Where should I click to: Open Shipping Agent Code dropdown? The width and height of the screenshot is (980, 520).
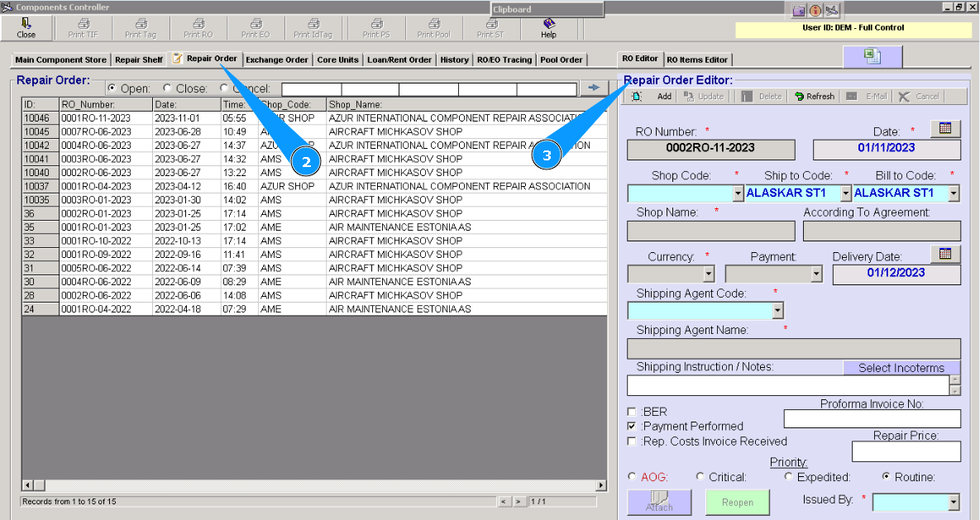click(777, 311)
